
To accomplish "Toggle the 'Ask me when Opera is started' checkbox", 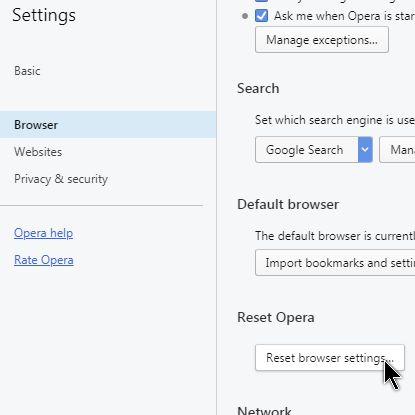I will (261, 16).
